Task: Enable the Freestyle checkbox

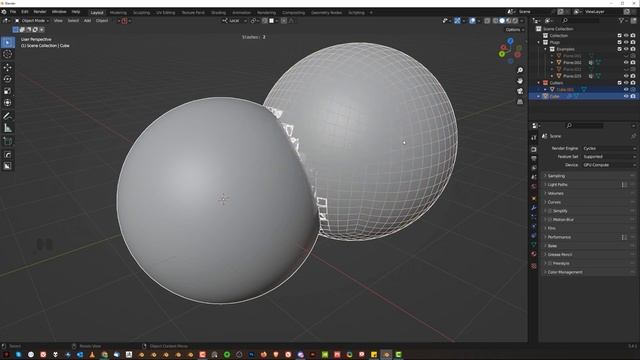Action: point(550,263)
